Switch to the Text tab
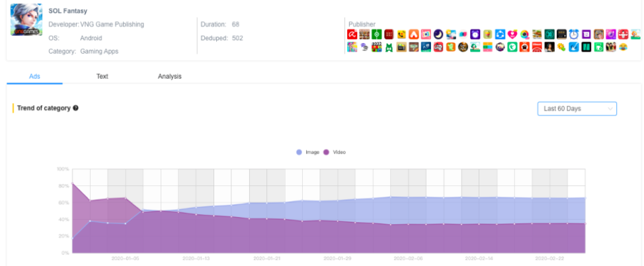Image resolution: width=644 pixels, height=266 pixels. pyautogui.click(x=102, y=76)
